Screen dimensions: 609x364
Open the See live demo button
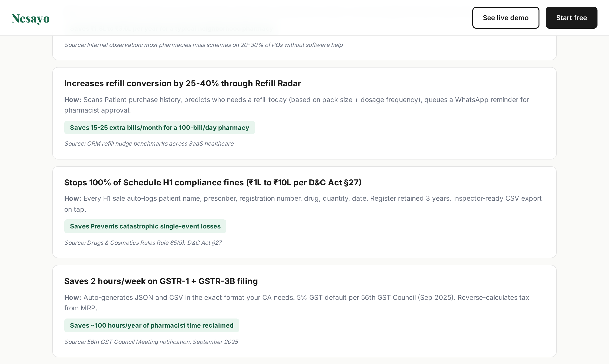point(506,18)
